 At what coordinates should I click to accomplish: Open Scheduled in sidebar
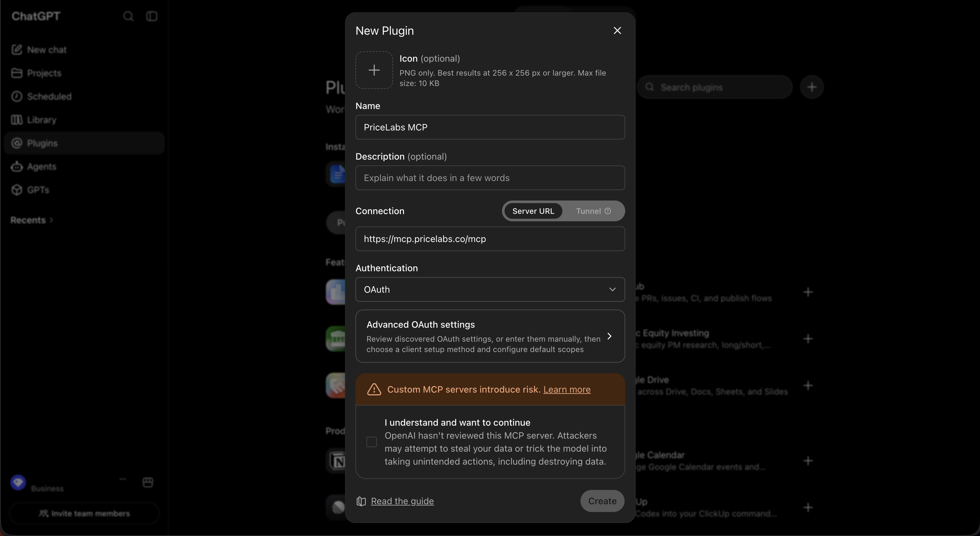(84, 96)
